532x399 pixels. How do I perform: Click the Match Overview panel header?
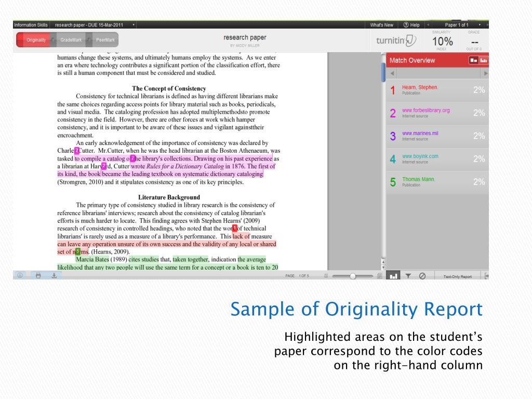(437, 60)
